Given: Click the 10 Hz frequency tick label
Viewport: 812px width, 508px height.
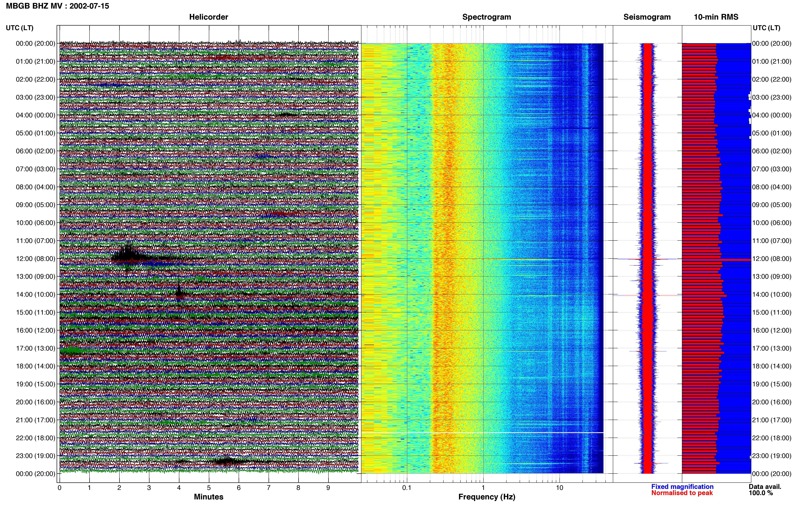Looking at the screenshot, I should 559,488.
